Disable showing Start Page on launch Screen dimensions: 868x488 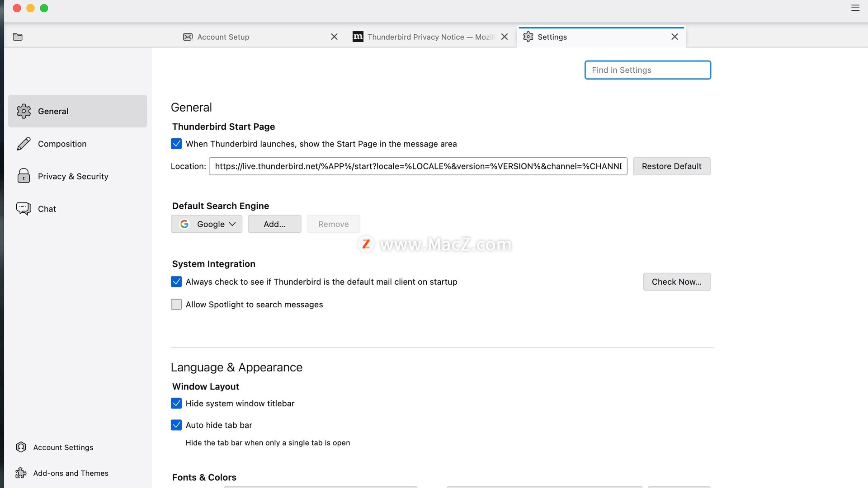(176, 144)
